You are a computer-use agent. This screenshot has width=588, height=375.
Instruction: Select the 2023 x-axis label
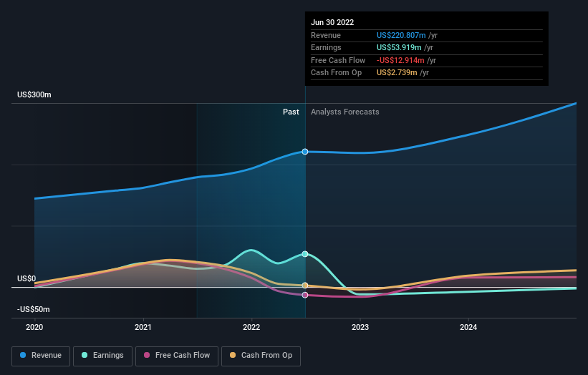tap(360, 328)
